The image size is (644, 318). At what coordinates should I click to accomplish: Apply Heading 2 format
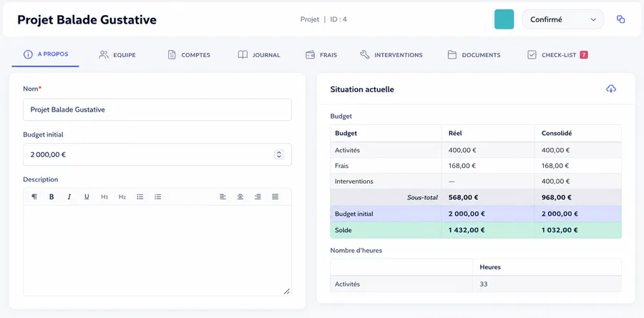[x=122, y=197]
